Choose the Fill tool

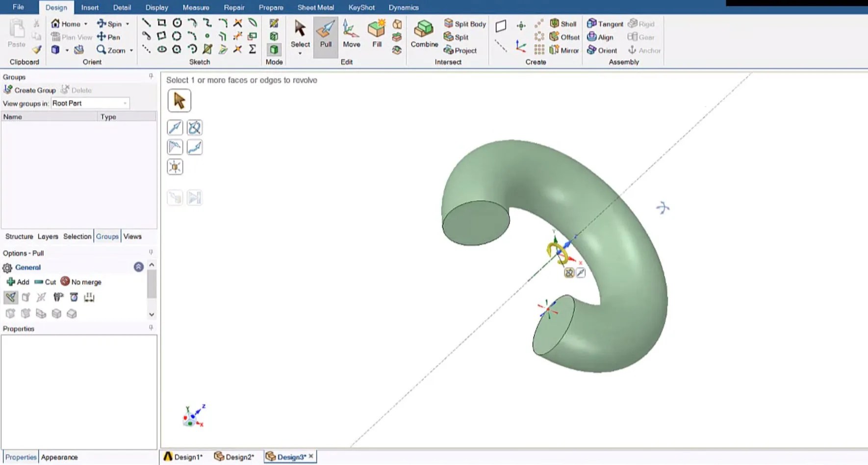coord(377,34)
